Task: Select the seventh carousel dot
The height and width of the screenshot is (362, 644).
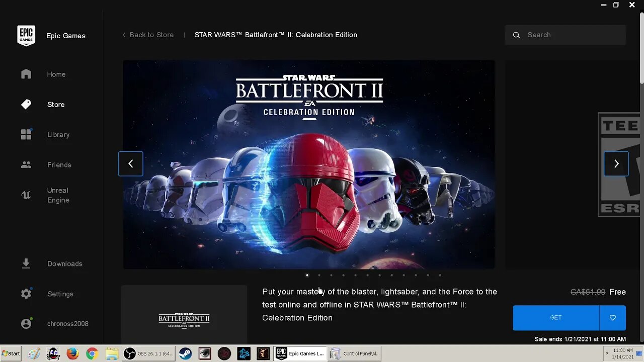Action: coord(379,275)
